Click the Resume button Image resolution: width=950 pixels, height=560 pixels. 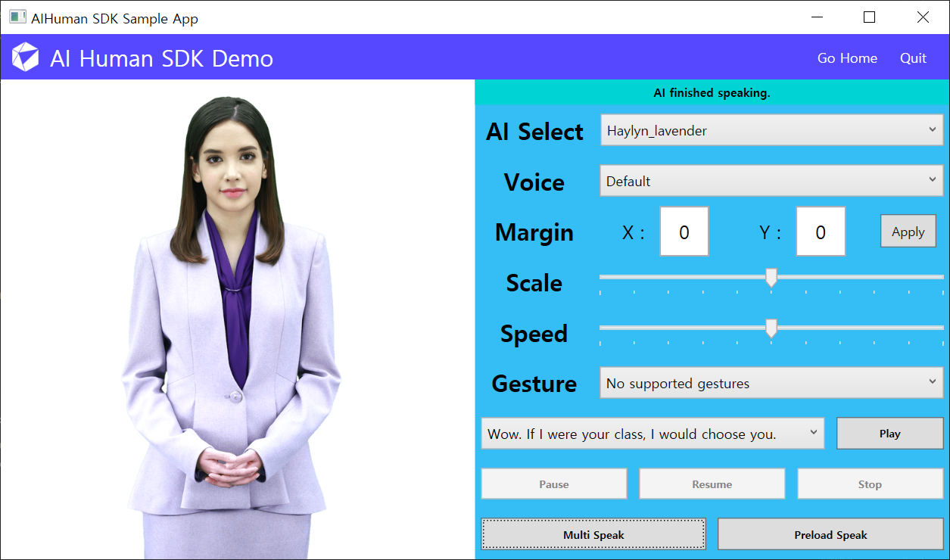[712, 484]
